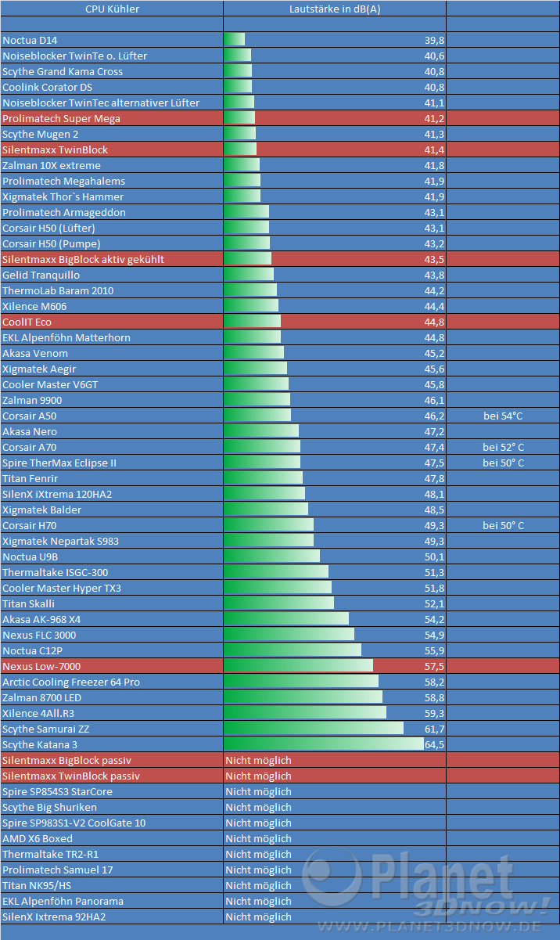
Task: Click the green bar for Scythe Katana 3
Action: (323, 744)
